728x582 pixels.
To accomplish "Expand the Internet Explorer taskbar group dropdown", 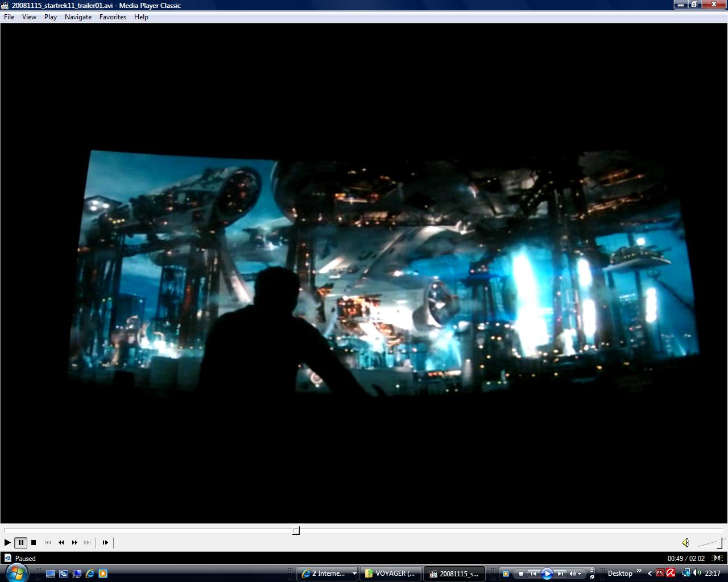I will [x=354, y=573].
